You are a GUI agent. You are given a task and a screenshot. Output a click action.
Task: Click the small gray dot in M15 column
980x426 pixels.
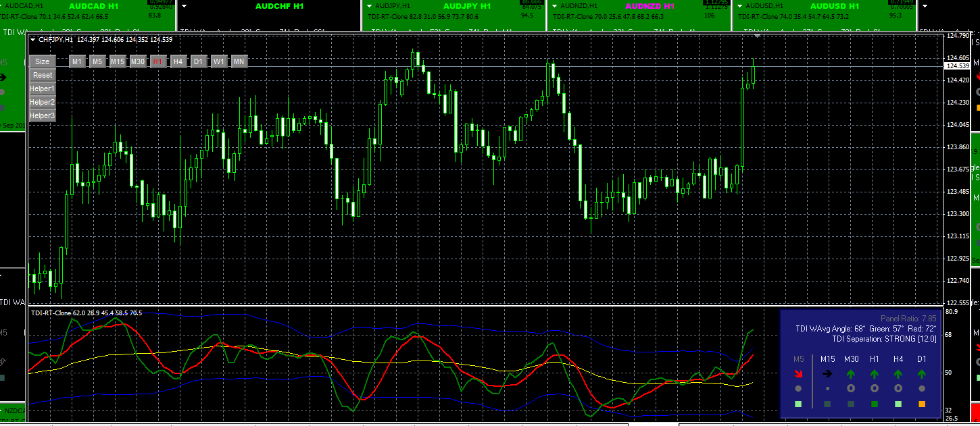coord(827,389)
